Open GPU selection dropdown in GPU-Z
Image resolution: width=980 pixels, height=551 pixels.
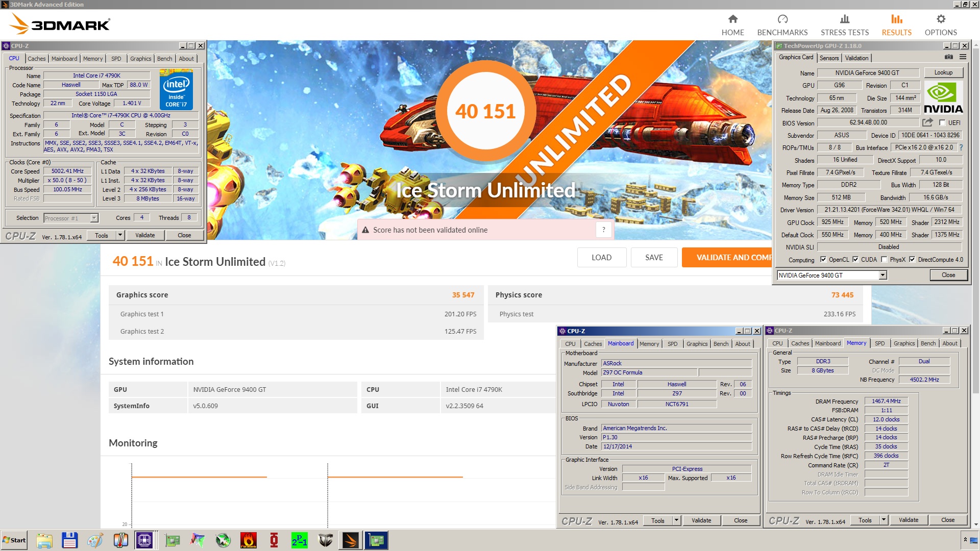(x=883, y=275)
